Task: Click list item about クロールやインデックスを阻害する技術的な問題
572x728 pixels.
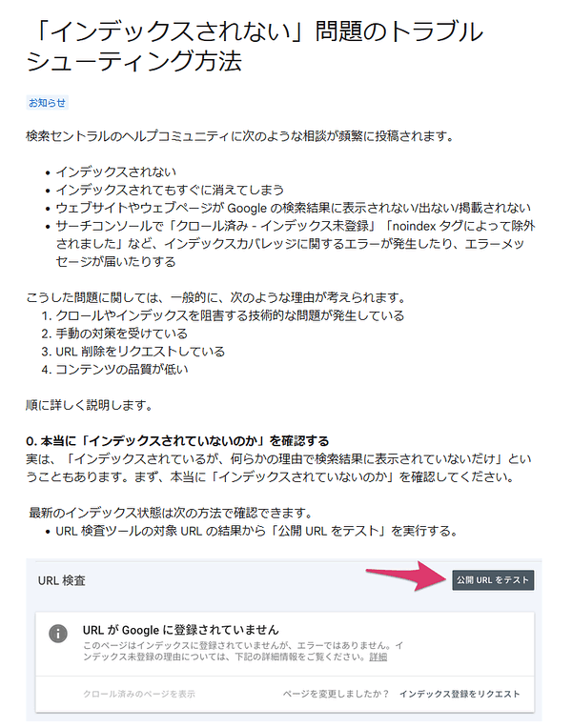Action: (230, 315)
